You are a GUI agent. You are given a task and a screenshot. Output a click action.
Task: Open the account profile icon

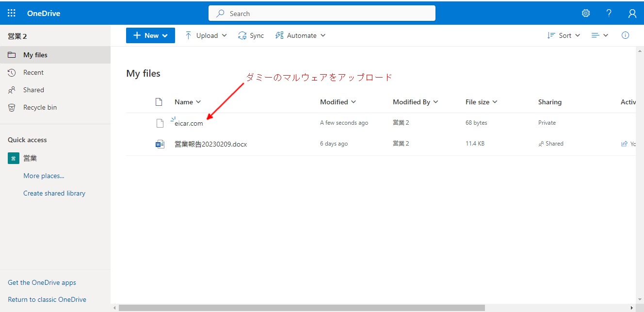tap(632, 13)
